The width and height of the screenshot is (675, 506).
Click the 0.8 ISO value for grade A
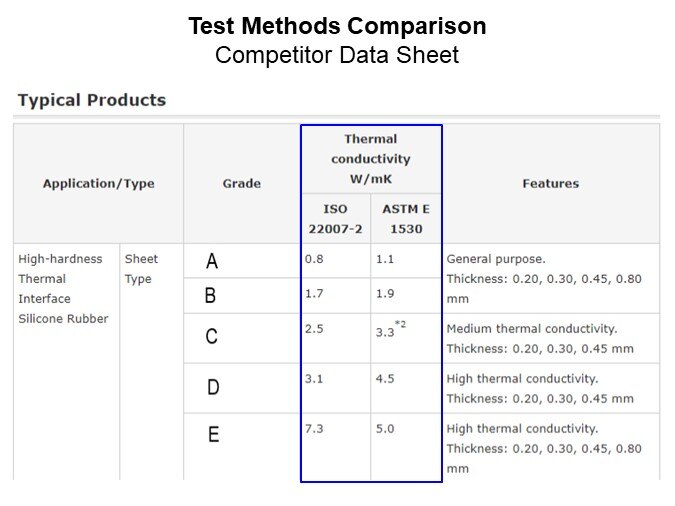[x=314, y=259]
